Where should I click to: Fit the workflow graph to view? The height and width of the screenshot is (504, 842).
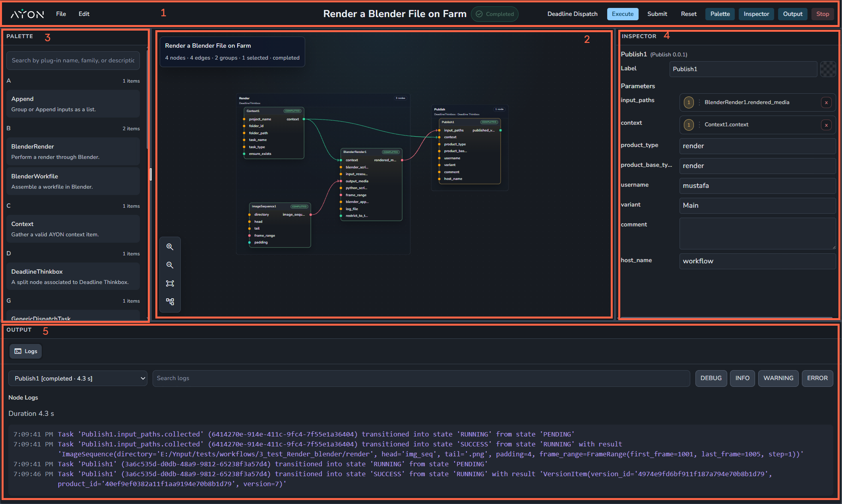(170, 283)
